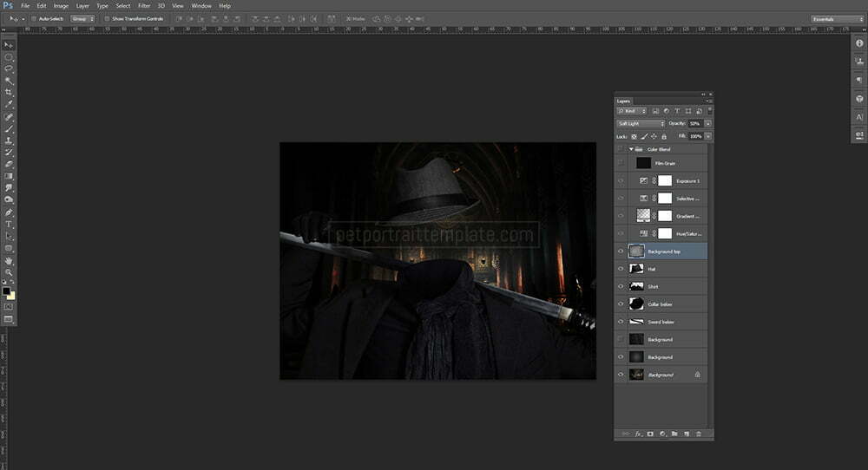
Task: Hide the Hat layer using its eye icon
Action: pyautogui.click(x=621, y=269)
